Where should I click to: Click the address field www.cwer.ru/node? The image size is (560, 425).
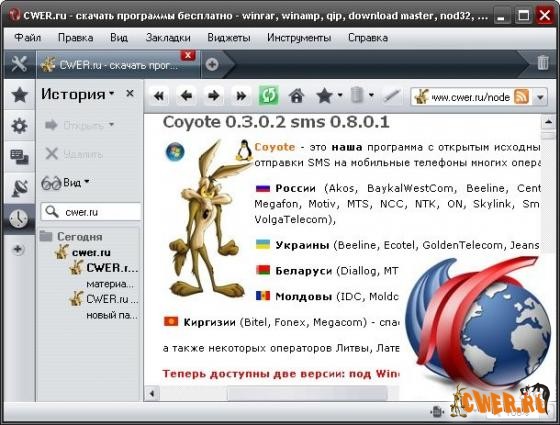coord(470,97)
